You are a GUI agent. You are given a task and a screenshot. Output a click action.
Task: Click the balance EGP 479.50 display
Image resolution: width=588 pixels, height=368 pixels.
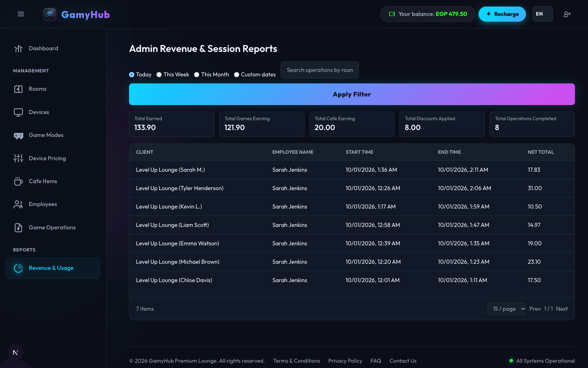click(x=428, y=14)
